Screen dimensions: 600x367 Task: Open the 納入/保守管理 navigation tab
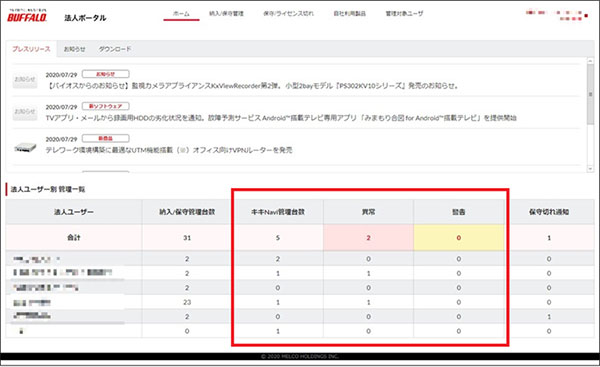(x=226, y=13)
